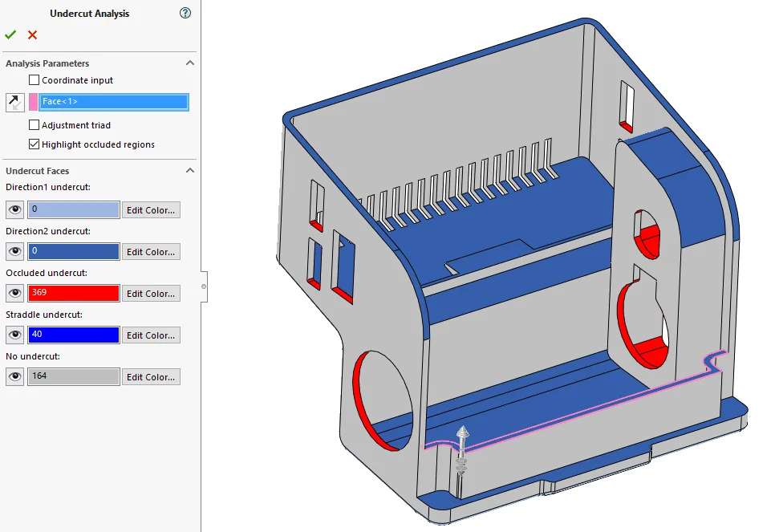
Task: Collapse the Undercut Faces section
Action: (x=190, y=171)
